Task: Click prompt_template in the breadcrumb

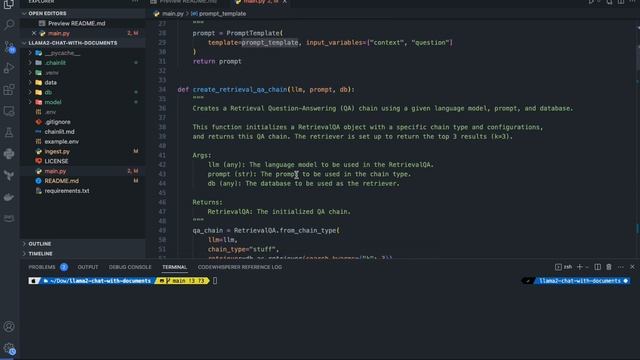Action: coord(222,13)
